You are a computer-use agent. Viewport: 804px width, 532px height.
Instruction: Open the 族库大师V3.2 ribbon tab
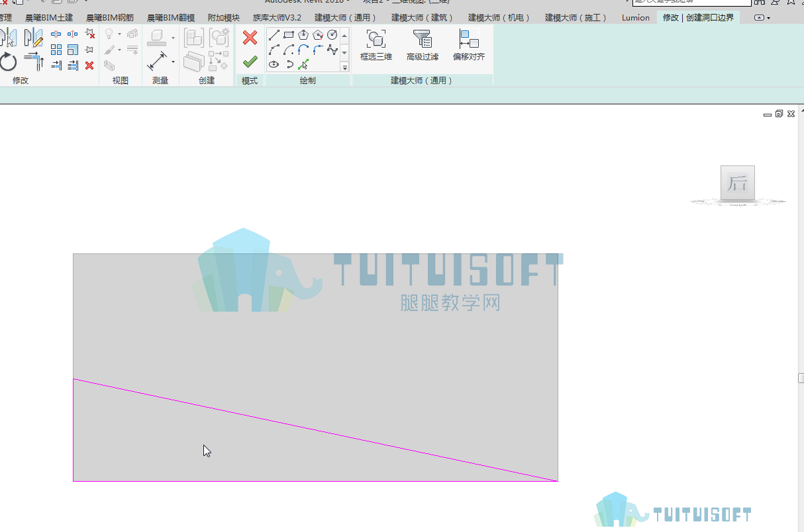(277, 18)
